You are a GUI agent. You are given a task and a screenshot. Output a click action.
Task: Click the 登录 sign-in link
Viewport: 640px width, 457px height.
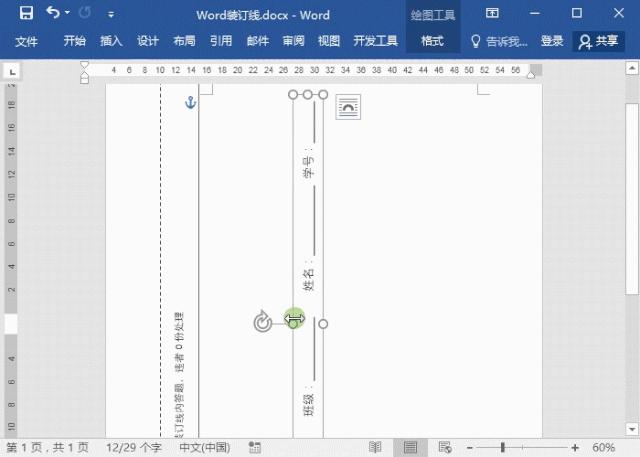point(552,41)
